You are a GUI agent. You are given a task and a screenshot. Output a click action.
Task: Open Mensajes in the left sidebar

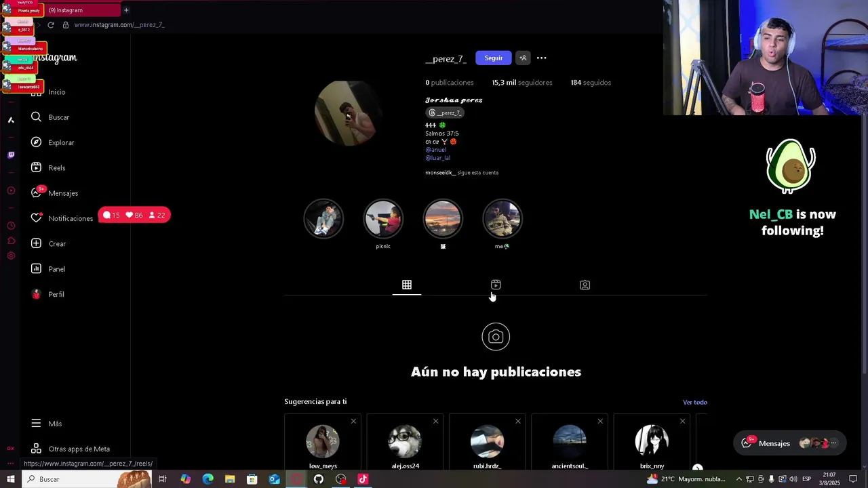pos(54,193)
